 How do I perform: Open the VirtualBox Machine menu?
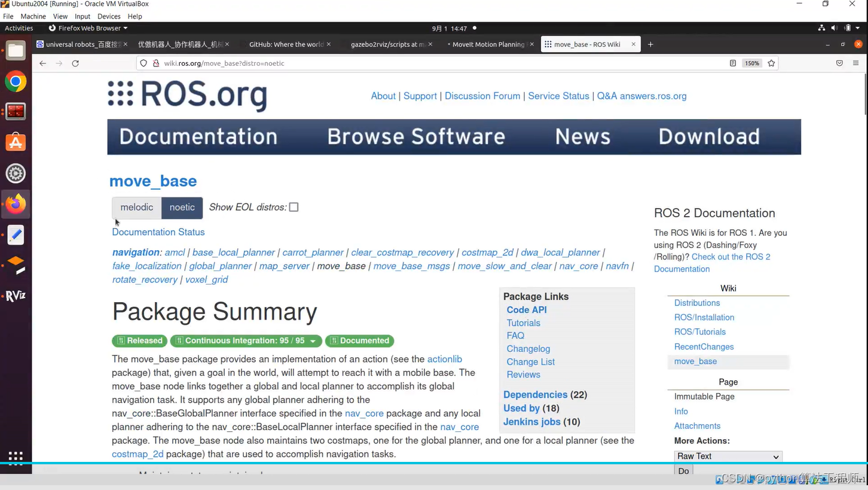click(x=33, y=16)
